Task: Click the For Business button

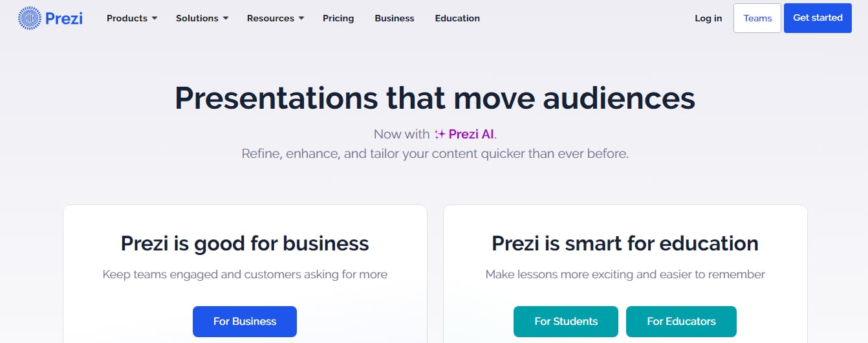Action: point(244,321)
